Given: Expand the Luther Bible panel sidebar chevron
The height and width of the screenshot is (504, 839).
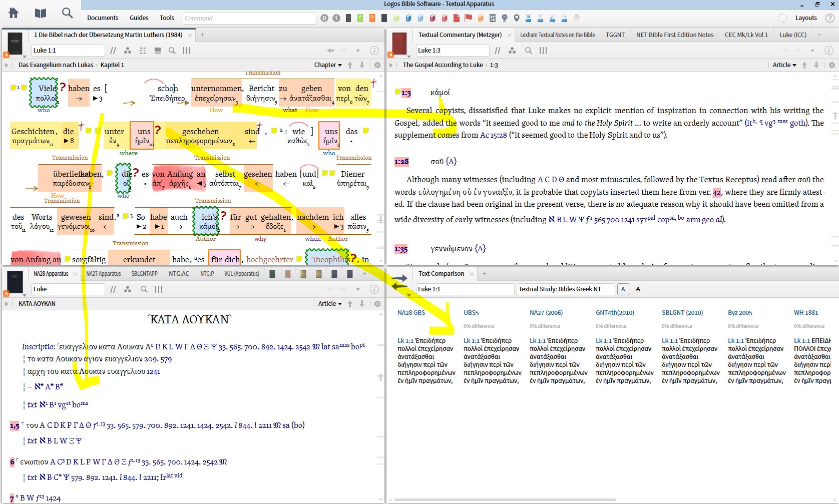Looking at the screenshot, I should (x=6, y=65).
